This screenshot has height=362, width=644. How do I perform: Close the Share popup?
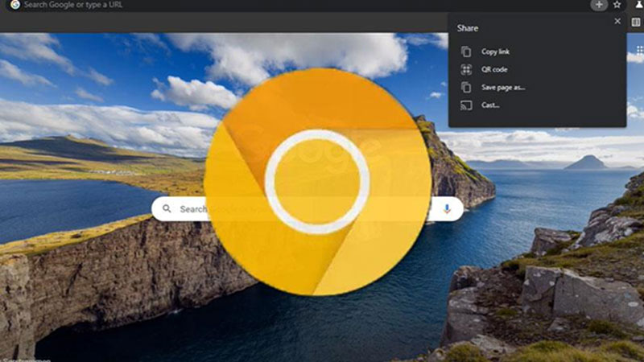(617, 21)
